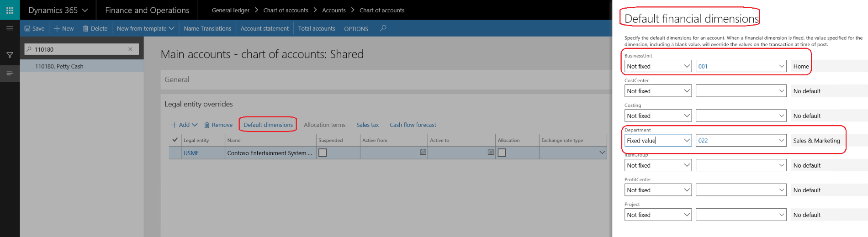Click the Sales & Marketing description
Viewport: 868px width, 237px height.
click(x=816, y=141)
